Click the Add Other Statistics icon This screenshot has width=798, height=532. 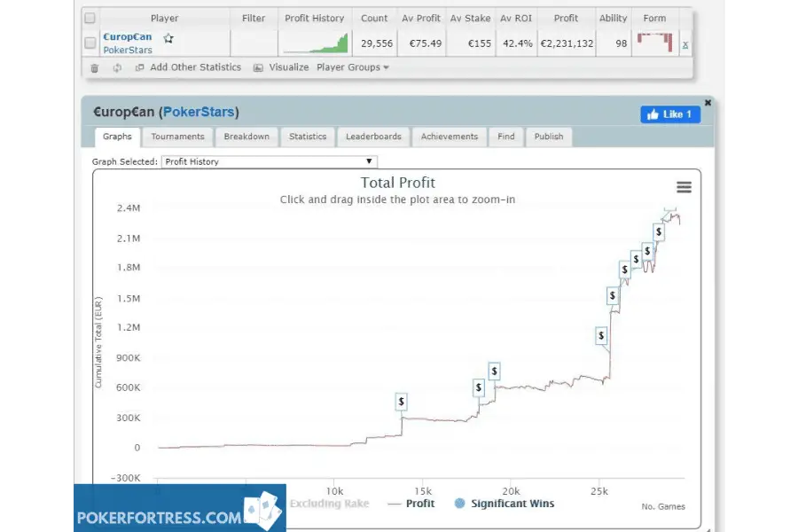pyautogui.click(x=139, y=67)
